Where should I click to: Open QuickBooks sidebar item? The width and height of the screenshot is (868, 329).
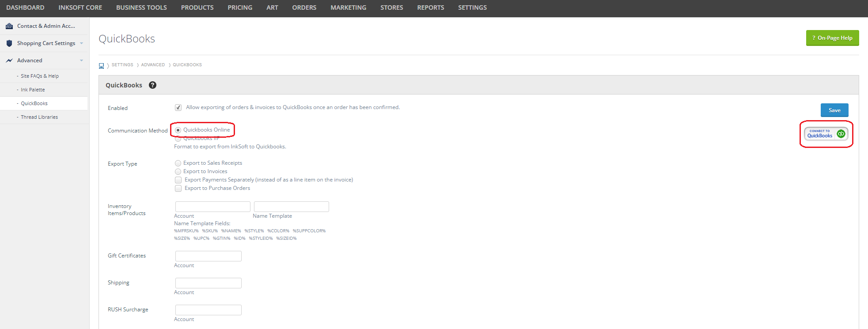34,103
